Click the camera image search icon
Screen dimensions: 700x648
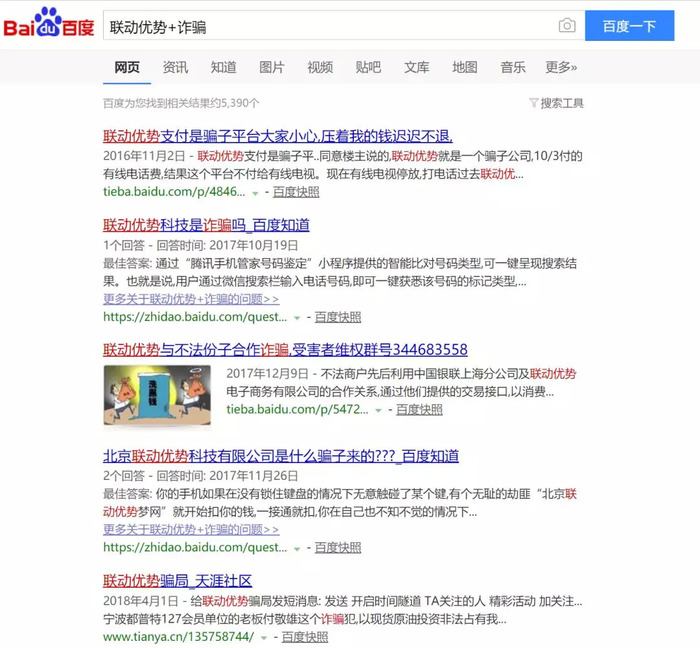(x=567, y=26)
